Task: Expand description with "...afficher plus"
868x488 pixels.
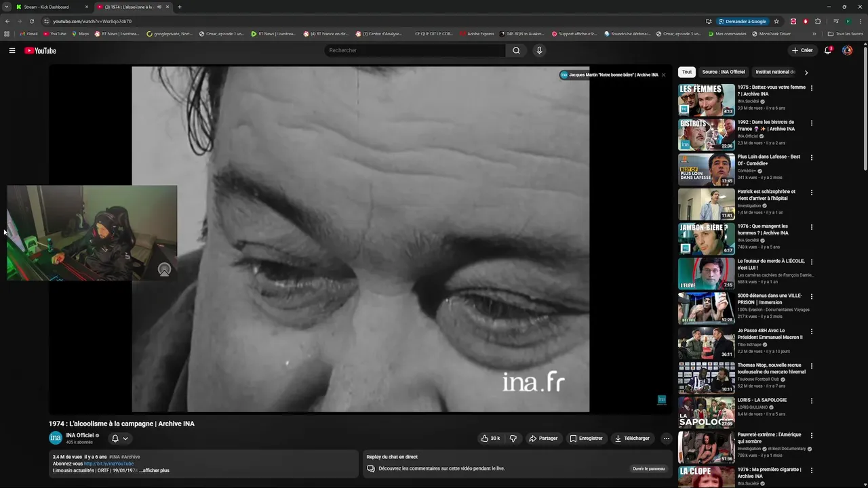Action: (x=155, y=470)
